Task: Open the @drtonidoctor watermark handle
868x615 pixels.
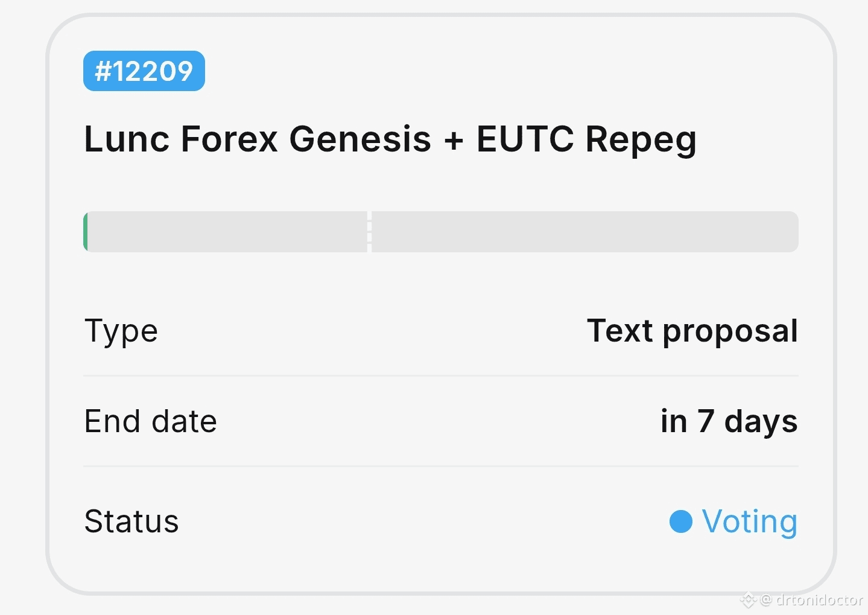Action: (x=819, y=600)
